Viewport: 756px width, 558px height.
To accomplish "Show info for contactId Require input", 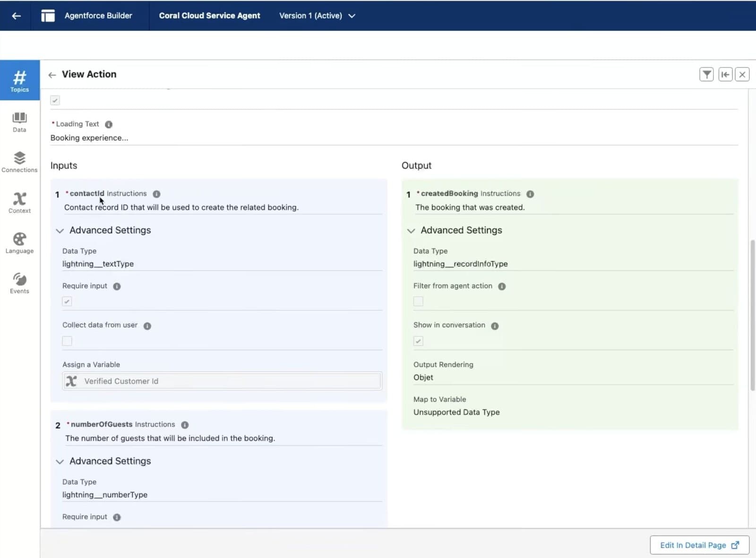I will (x=117, y=287).
